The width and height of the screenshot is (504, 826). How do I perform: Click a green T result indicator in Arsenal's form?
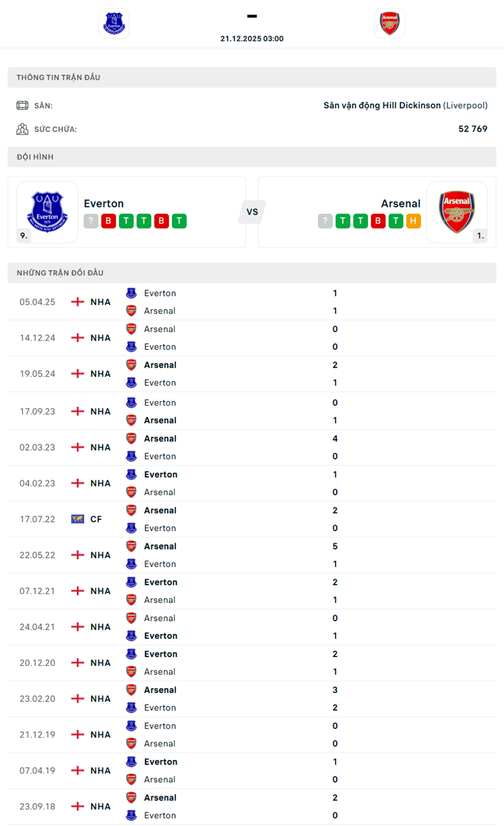coord(342,221)
